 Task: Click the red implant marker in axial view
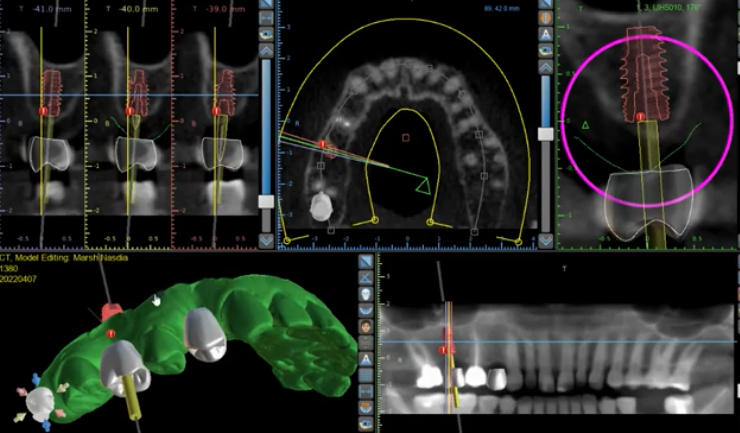click(322, 144)
